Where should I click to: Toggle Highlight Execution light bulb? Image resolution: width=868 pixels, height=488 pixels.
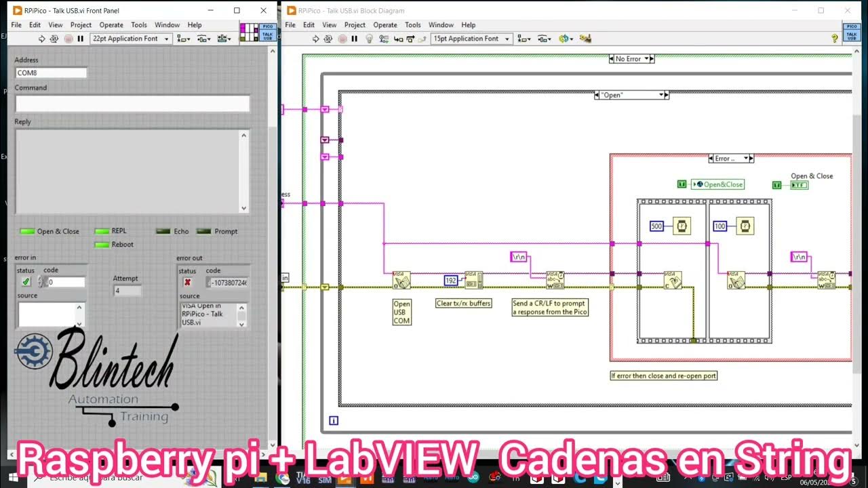(x=370, y=39)
